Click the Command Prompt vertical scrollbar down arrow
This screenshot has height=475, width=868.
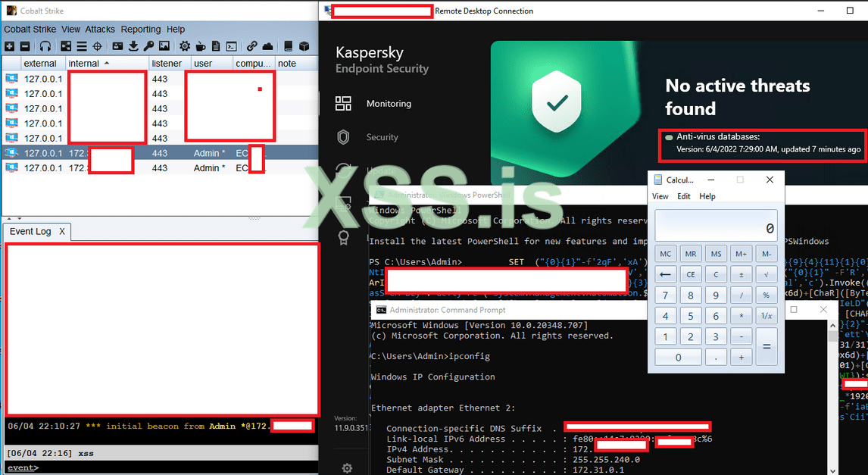point(832,470)
